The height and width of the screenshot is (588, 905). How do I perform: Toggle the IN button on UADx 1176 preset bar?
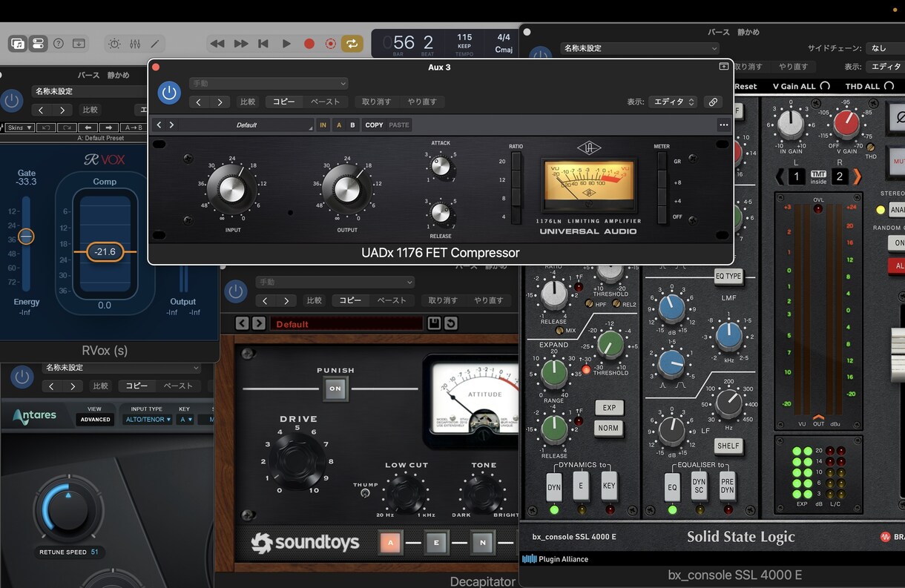(x=323, y=125)
